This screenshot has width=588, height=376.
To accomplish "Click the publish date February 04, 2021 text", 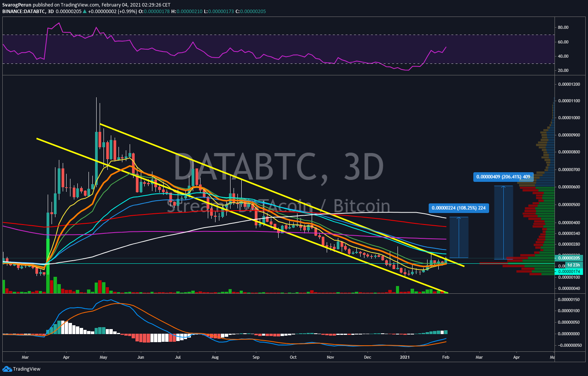I will click(x=123, y=5).
